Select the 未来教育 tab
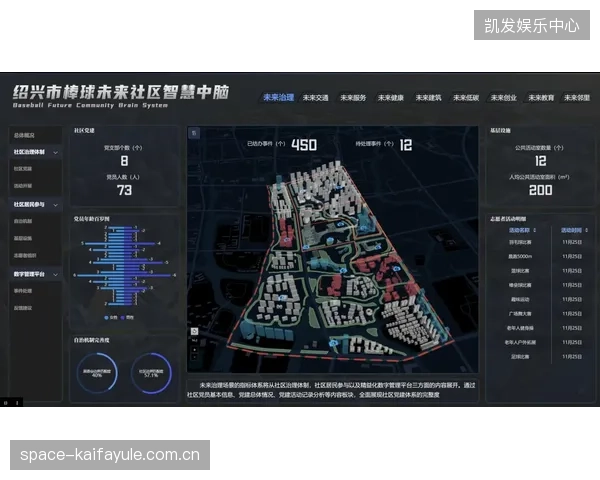The image size is (600, 480). tap(541, 98)
